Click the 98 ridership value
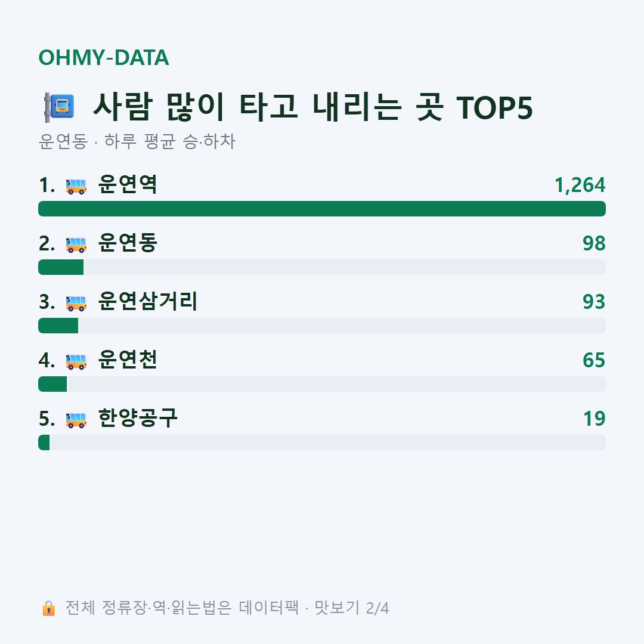Viewport: 644px width, 644px height. click(594, 243)
